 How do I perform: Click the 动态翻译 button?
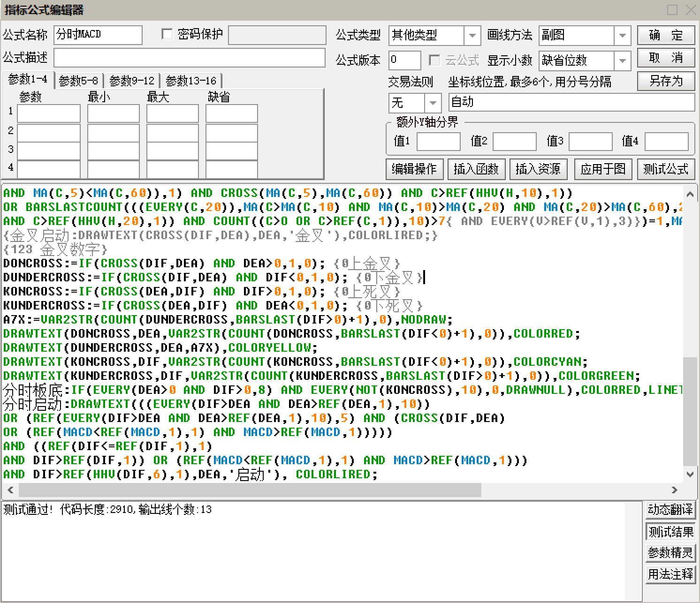[670, 510]
